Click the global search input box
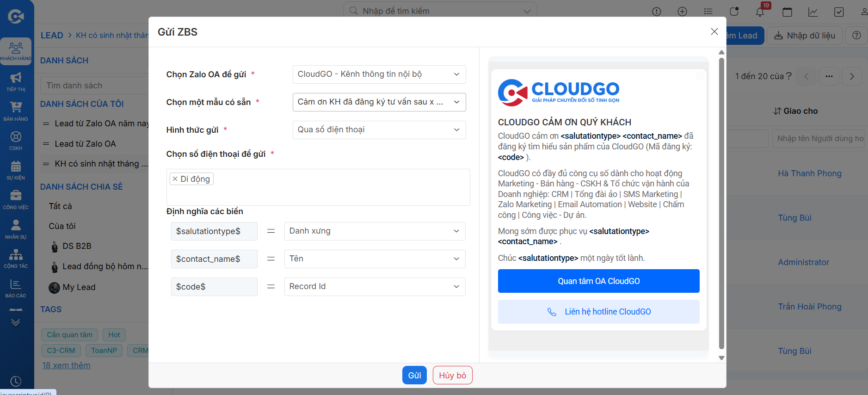The image size is (868, 395). tap(440, 11)
